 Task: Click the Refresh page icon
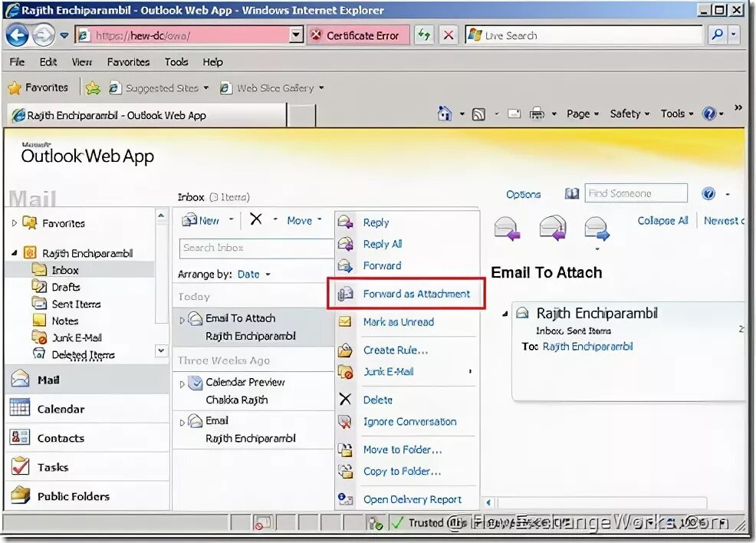(424, 35)
